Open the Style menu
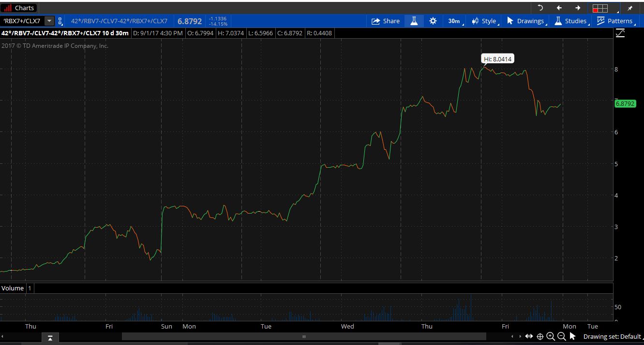 coord(484,21)
